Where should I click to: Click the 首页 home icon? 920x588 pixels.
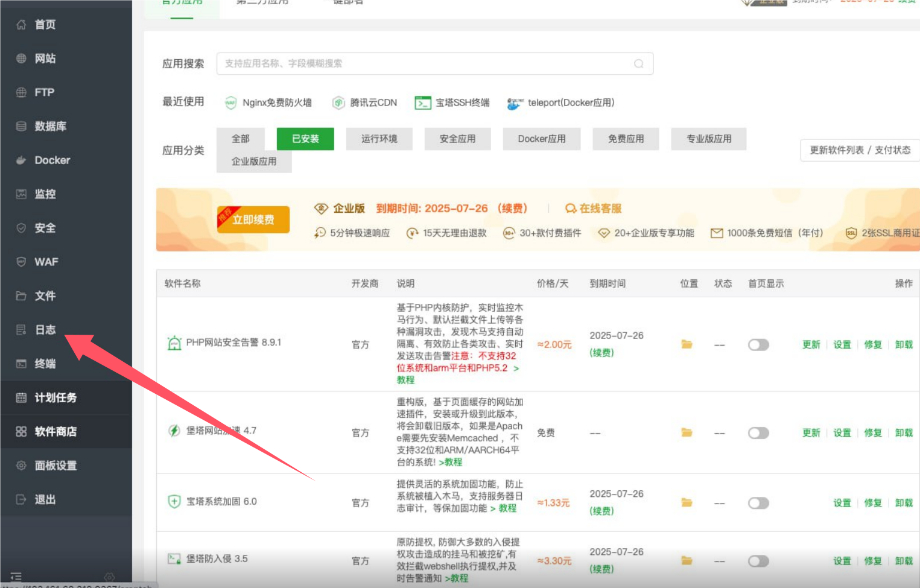tap(21, 25)
